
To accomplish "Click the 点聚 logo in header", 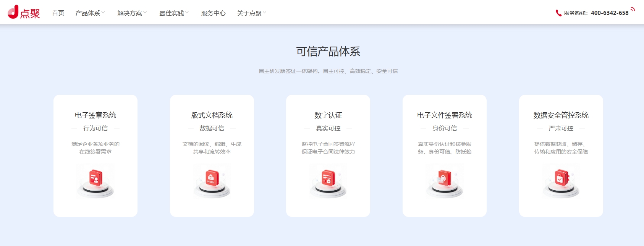I will 24,12.
